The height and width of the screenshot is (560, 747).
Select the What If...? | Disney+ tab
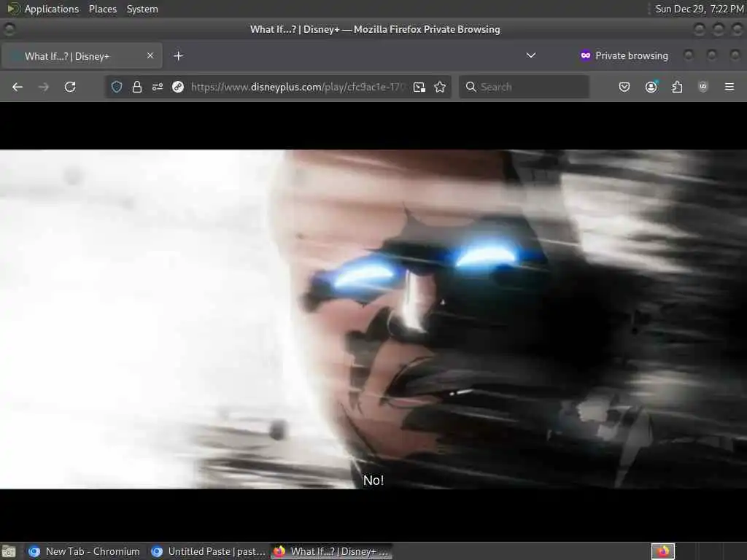[82, 56]
